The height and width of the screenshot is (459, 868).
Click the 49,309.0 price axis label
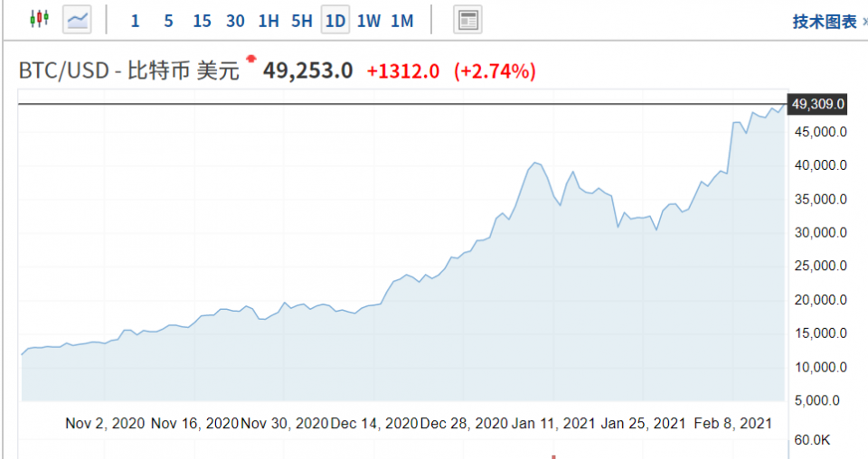pyautogui.click(x=817, y=105)
